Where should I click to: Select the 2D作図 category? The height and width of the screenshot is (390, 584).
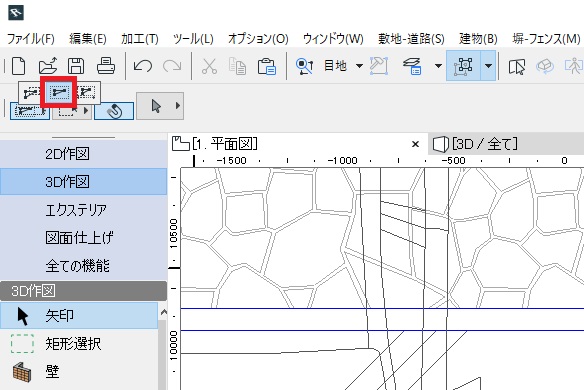pyautogui.click(x=83, y=154)
